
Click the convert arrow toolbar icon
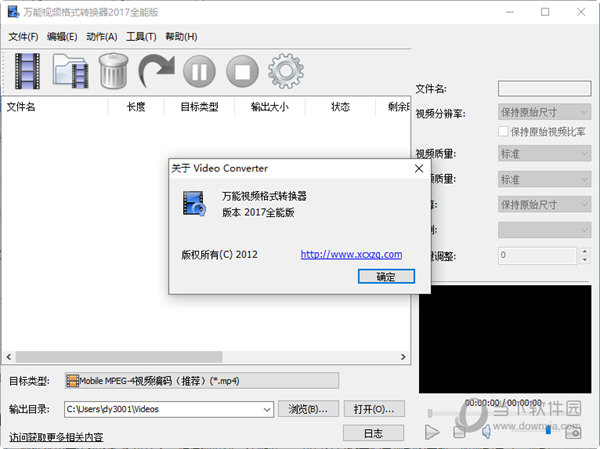pos(157,71)
